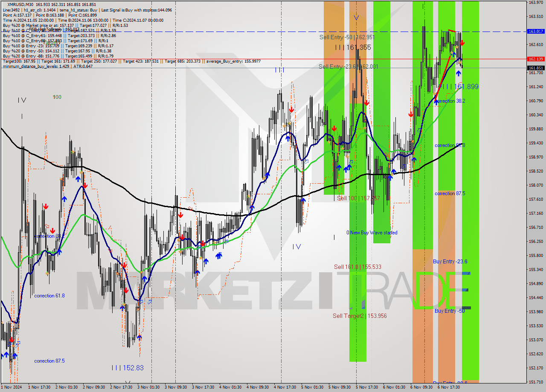
Task: Click the 162.610 price axis value
Action: pos(536,44)
